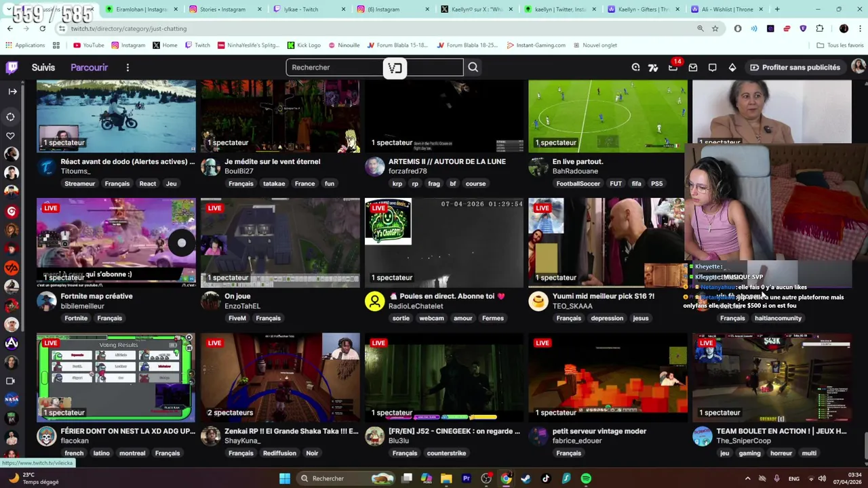Screen dimensions: 868x488
Task: Open the Poules en direct stream thumbnail
Action: pyautogui.click(x=443, y=243)
